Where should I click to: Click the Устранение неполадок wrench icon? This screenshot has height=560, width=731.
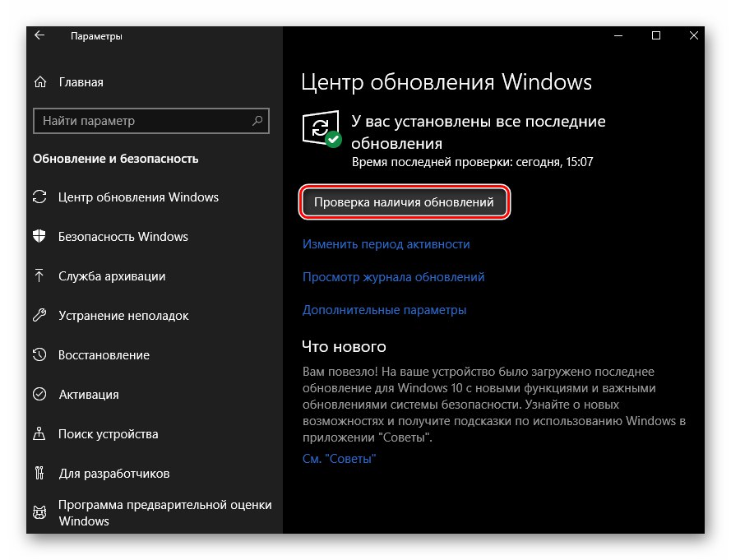point(39,316)
